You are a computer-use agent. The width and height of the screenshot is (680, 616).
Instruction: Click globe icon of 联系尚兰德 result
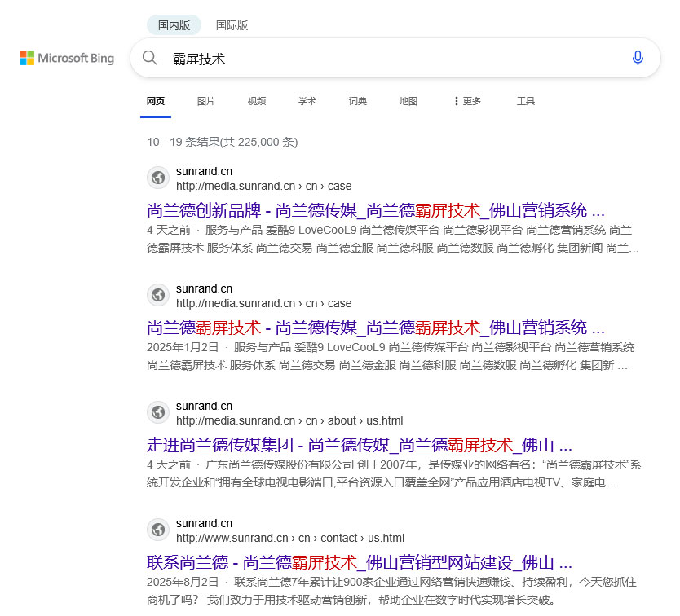[x=158, y=530]
